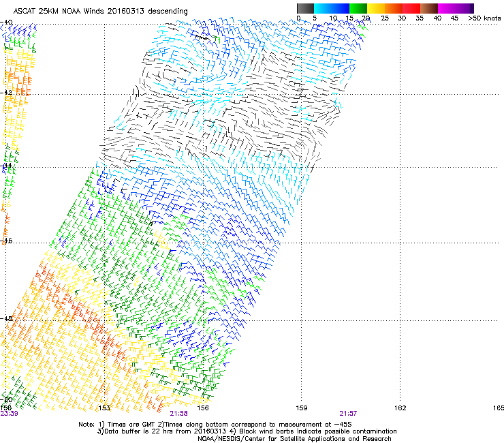Click the red 30–35 knots legend segment
Screen dimensions: 504x443
[411, 8]
